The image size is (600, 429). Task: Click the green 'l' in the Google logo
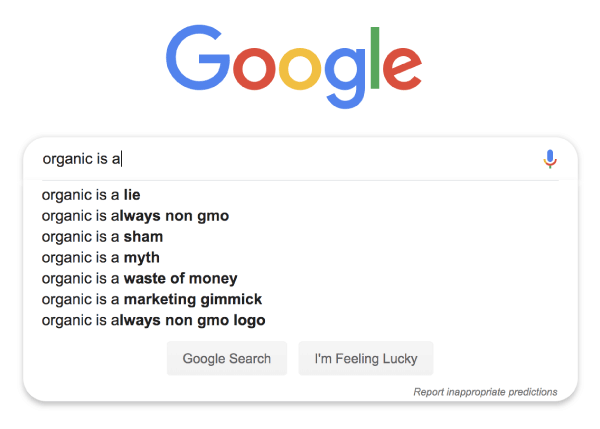[376, 56]
